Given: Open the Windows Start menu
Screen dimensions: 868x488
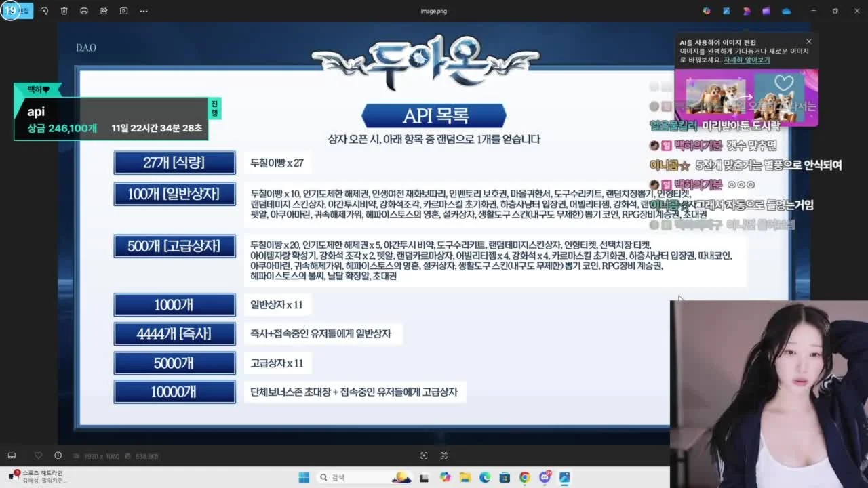Looking at the screenshot, I should tap(304, 477).
